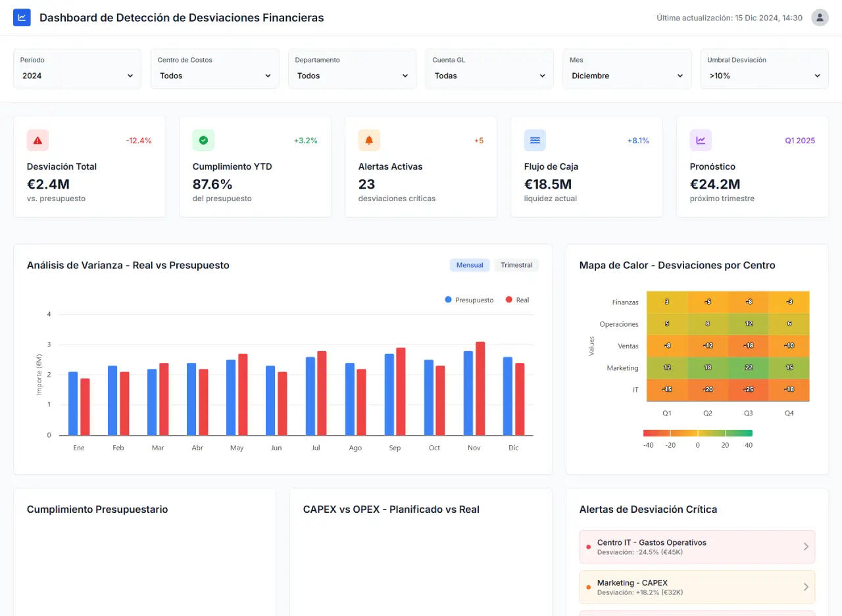
Task: Open the Centro IT alert chevron
Action: [x=806, y=547]
